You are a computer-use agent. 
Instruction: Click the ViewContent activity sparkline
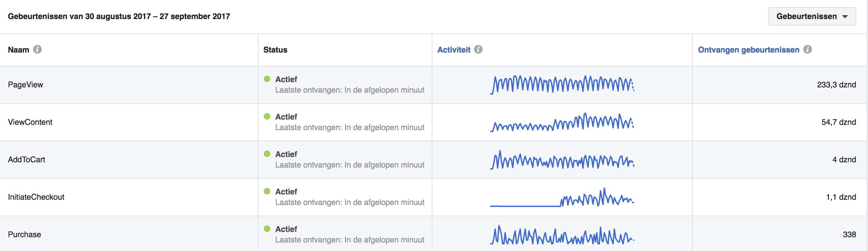coord(562,122)
